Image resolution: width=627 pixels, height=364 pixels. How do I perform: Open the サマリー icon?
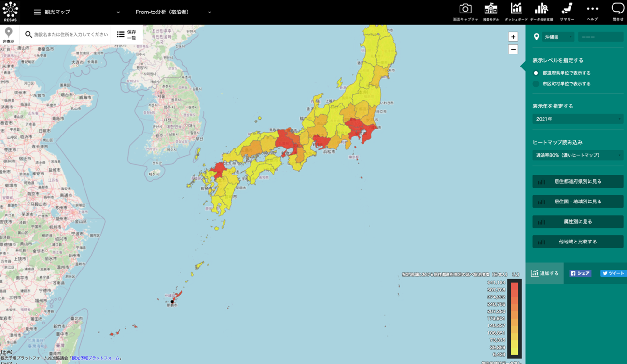pos(567,9)
